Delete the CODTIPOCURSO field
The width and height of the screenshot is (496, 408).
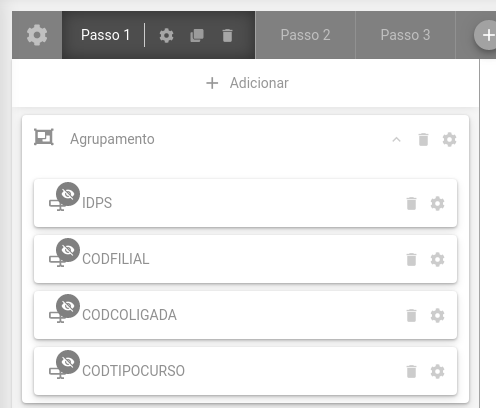coord(411,371)
